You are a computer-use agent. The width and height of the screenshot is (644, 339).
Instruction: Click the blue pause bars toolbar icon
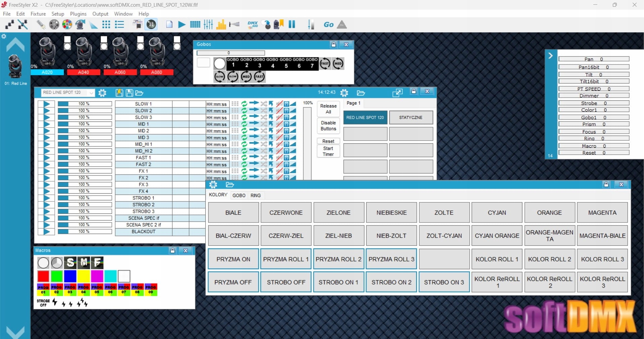[292, 25]
